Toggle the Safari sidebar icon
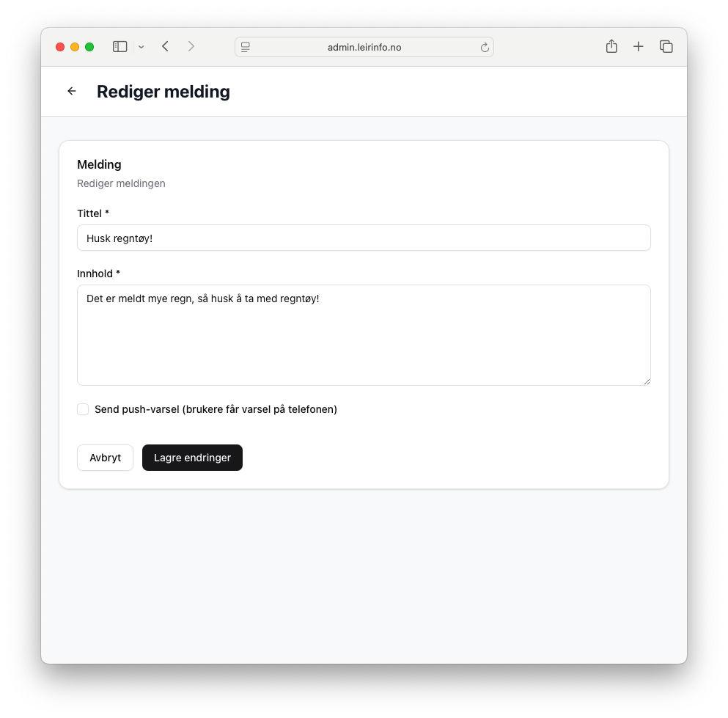The height and width of the screenshot is (718, 728). (120, 47)
